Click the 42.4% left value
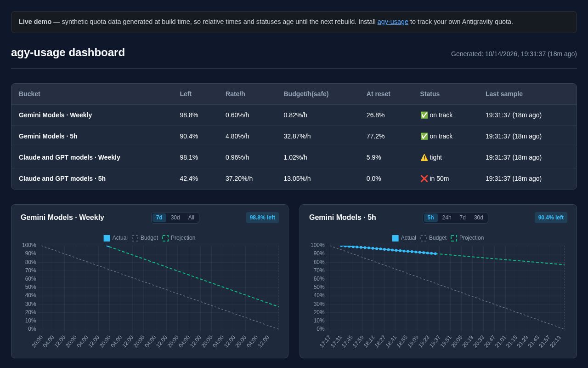Image resolution: width=588 pixels, height=368 pixels. (189, 178)
